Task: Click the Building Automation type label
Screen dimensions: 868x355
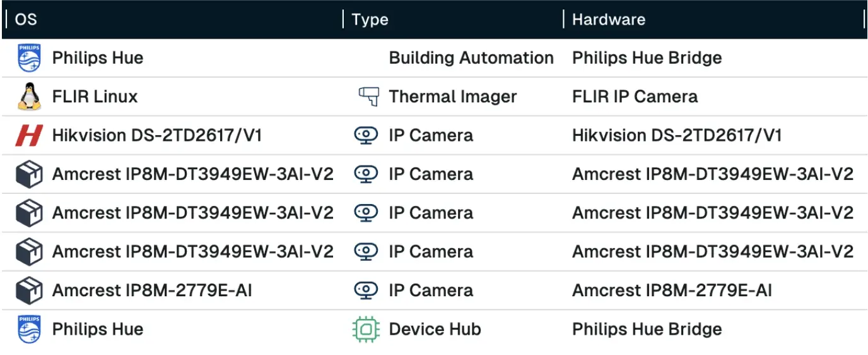Action: tap(471, 58)
